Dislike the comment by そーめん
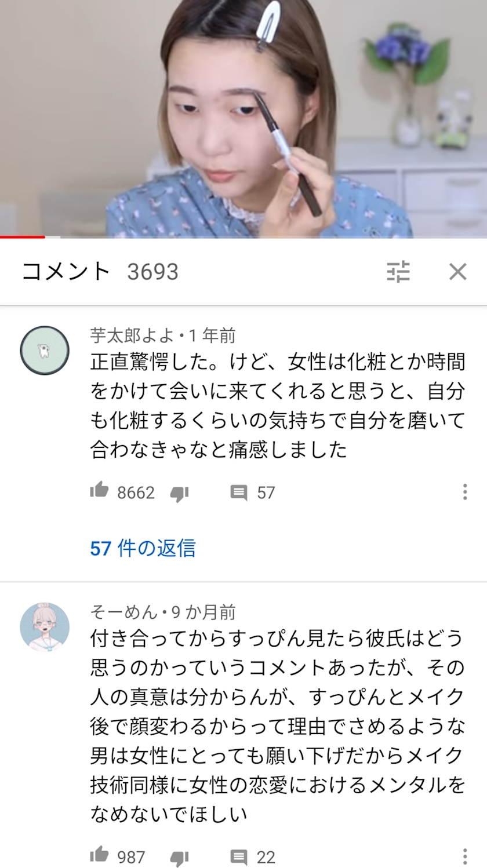Screen dimensions: 487x868 pos(179,858)
